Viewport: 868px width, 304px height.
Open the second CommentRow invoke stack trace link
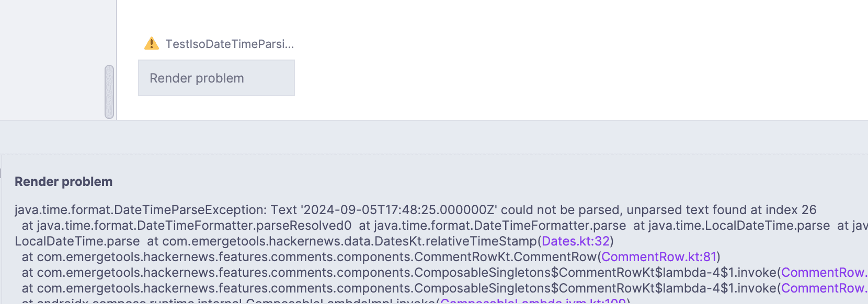(824, 288)
